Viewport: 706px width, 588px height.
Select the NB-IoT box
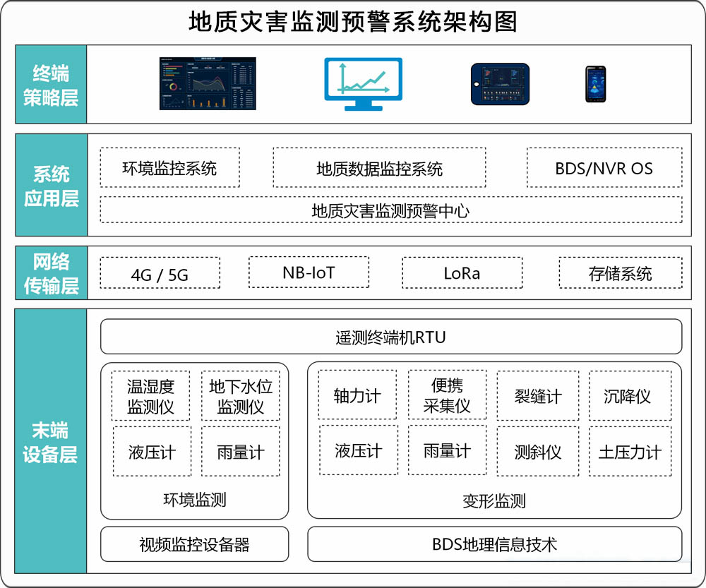click(x=309, y=272)
